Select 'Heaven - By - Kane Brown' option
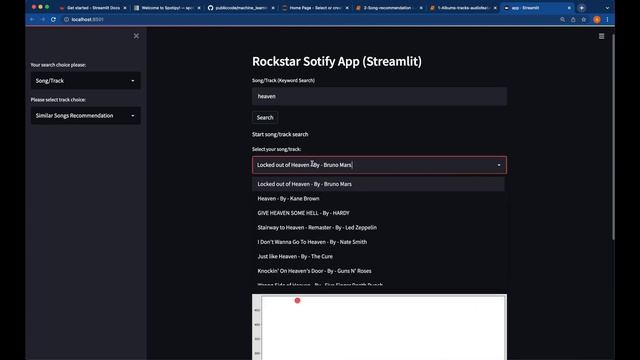The height and width of the screenshot is (360, 640). pos(378,199)
